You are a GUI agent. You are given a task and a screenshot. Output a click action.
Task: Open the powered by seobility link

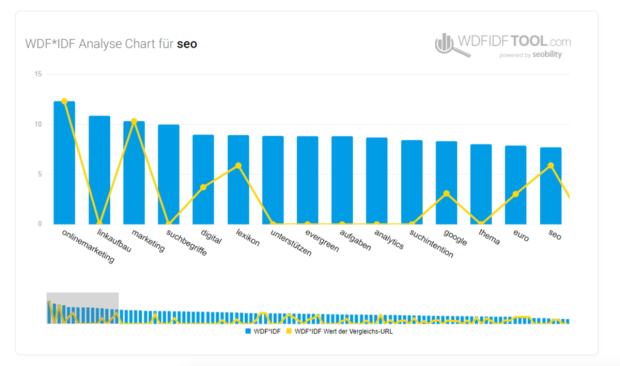[530, 55]
